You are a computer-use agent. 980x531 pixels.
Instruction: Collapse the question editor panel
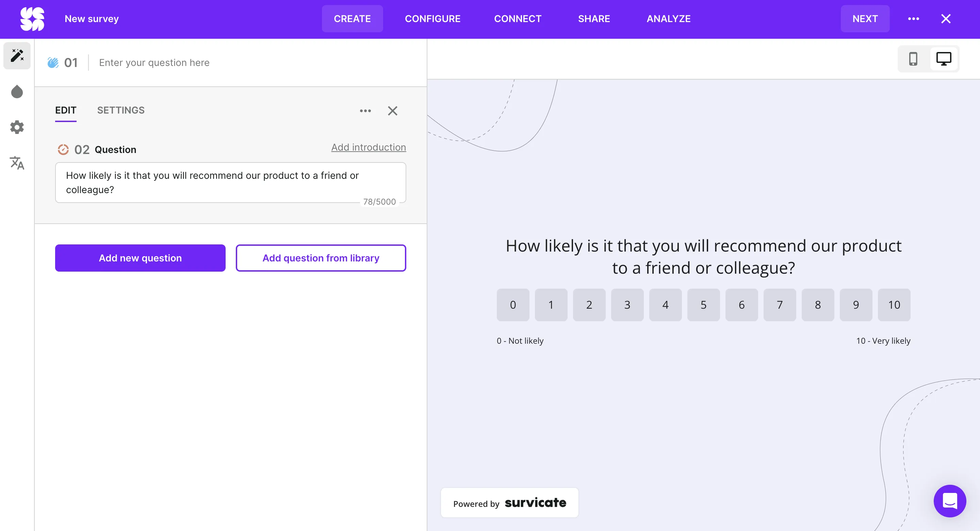[x=393, y=110]
